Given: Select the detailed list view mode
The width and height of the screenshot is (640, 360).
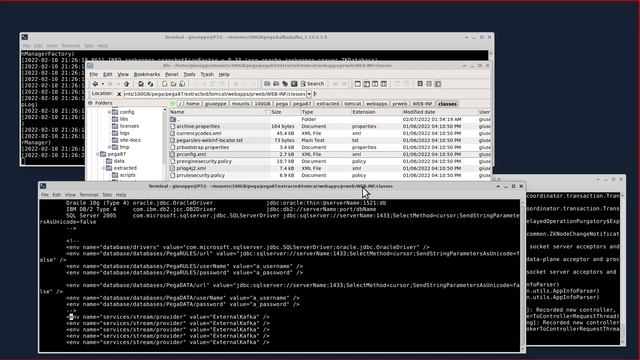Looking at the screenshot, I should pyautogui.click(x=438, y=84).
